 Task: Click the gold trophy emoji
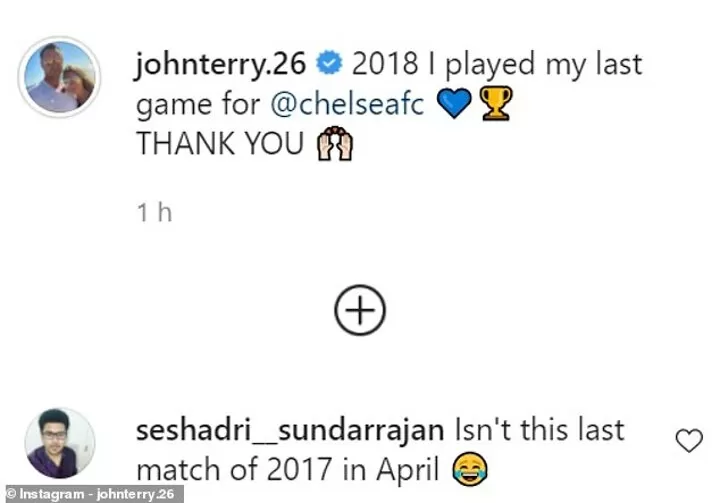pyautogui.click(x=496, y=103)
